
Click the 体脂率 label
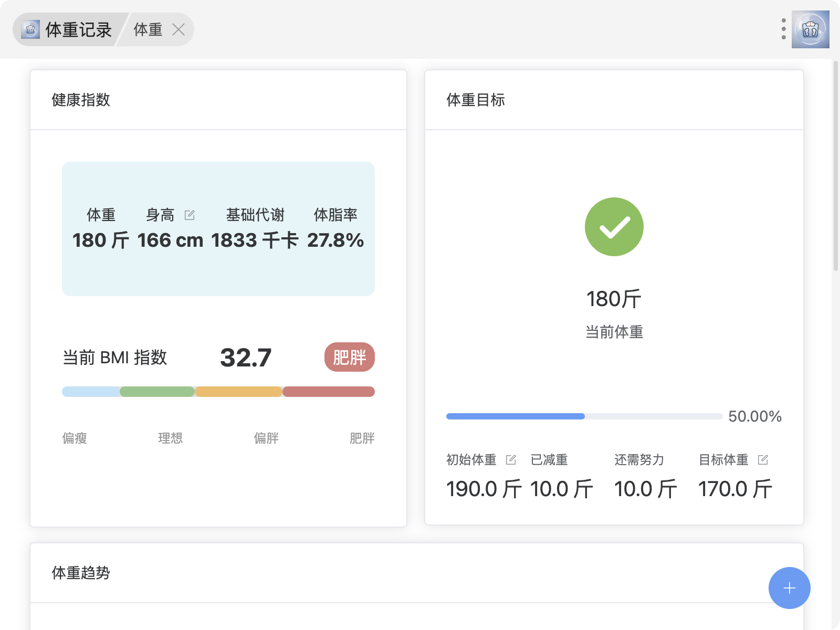coord(335,215)
